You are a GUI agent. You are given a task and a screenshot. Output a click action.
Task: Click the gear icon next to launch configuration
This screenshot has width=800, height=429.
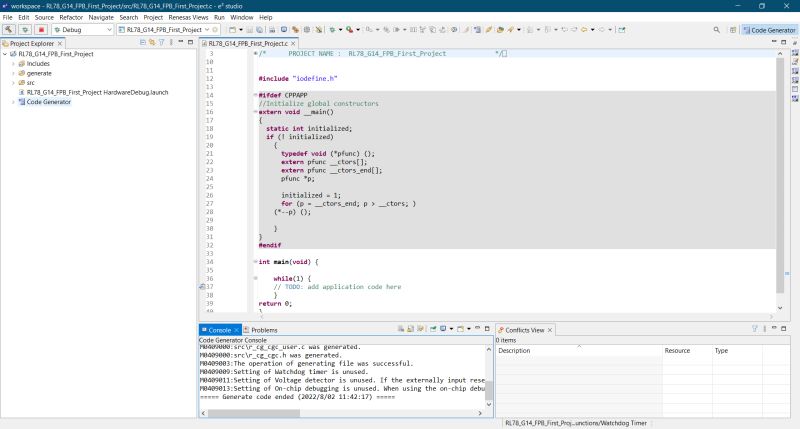coord(215,30)
